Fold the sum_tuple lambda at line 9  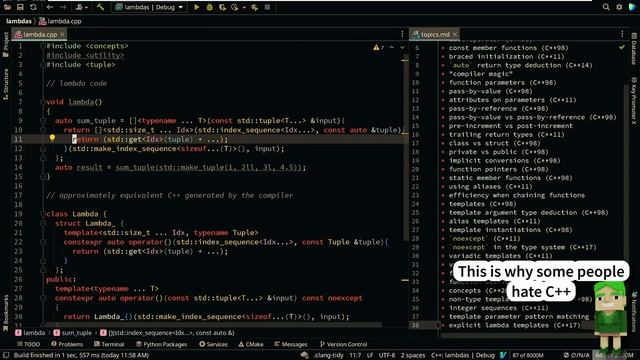pyautogui.click(x=43, y=121)
